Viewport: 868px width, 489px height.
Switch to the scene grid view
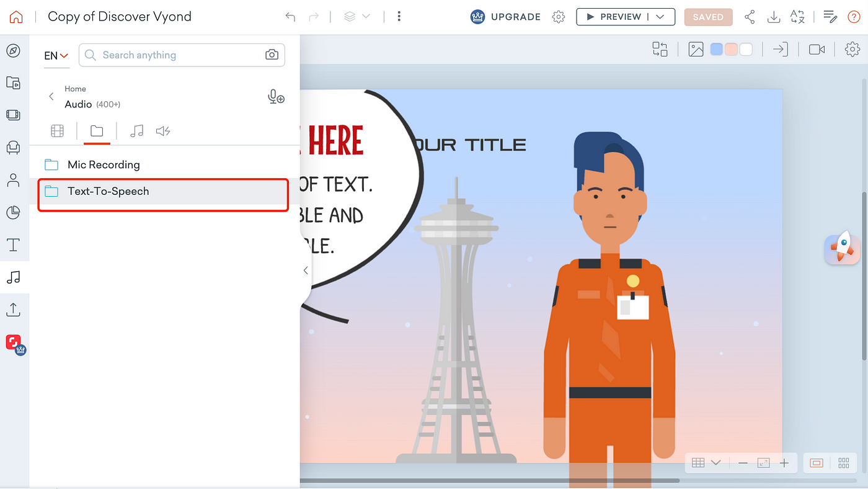click(x=843, y=463)
